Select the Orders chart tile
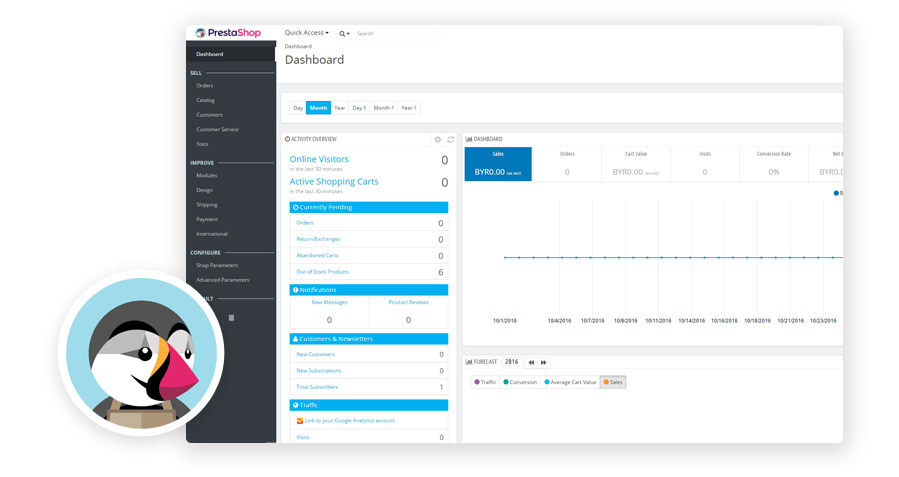This screenshot has height=477, width=899. (567, 164)
